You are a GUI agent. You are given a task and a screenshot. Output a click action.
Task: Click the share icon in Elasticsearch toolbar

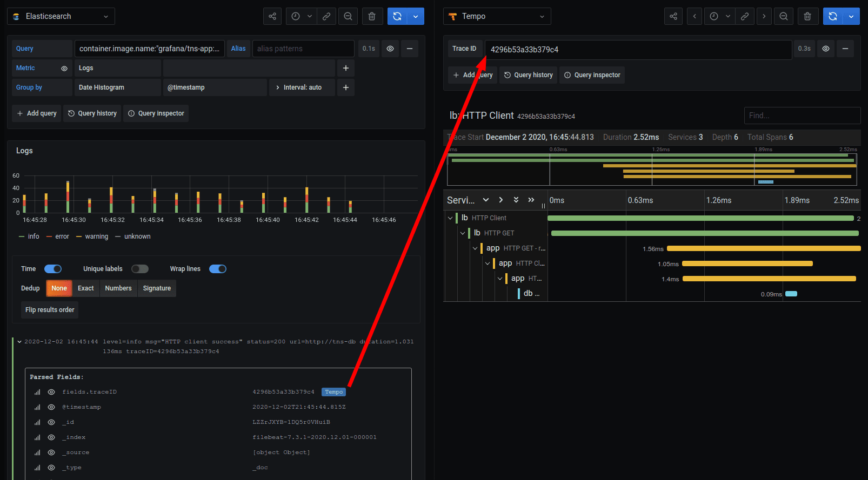[x=272, y=16]
